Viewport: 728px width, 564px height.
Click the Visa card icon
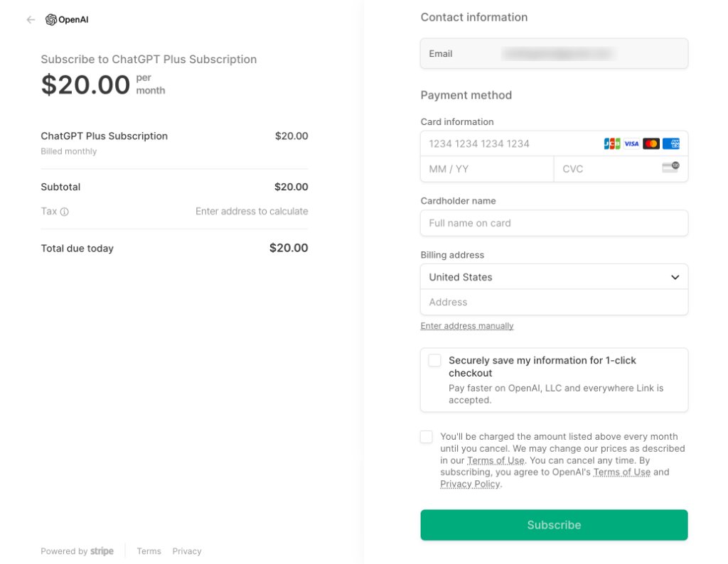tap(631, 143)
